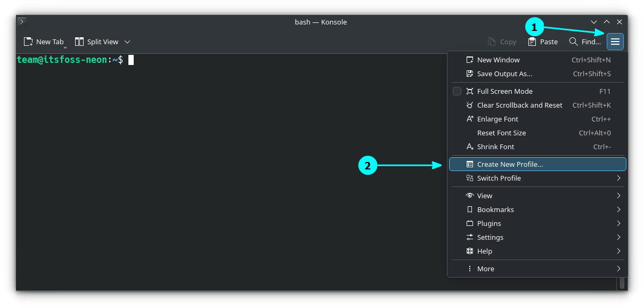The width and height of the screenshot is (644, 308).
Task: Choose Clear Scrollback and Reset
Action: coord(519,105)
